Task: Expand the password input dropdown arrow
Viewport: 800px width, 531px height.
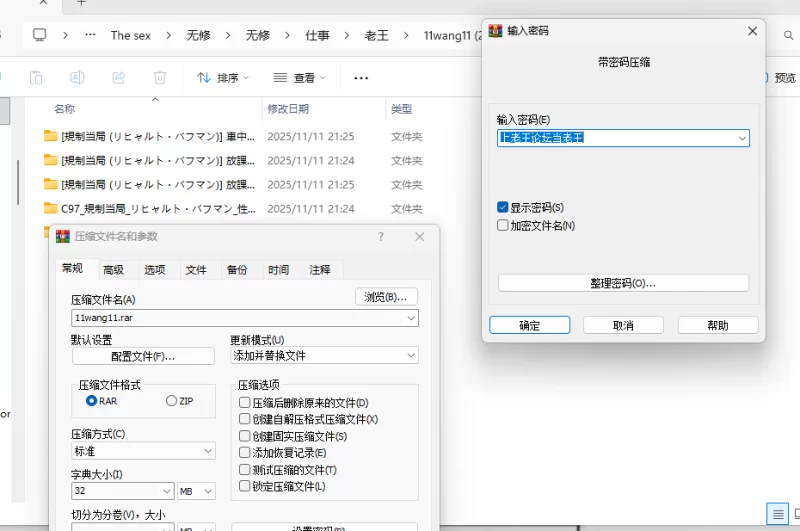Action: tap(741, 138)
